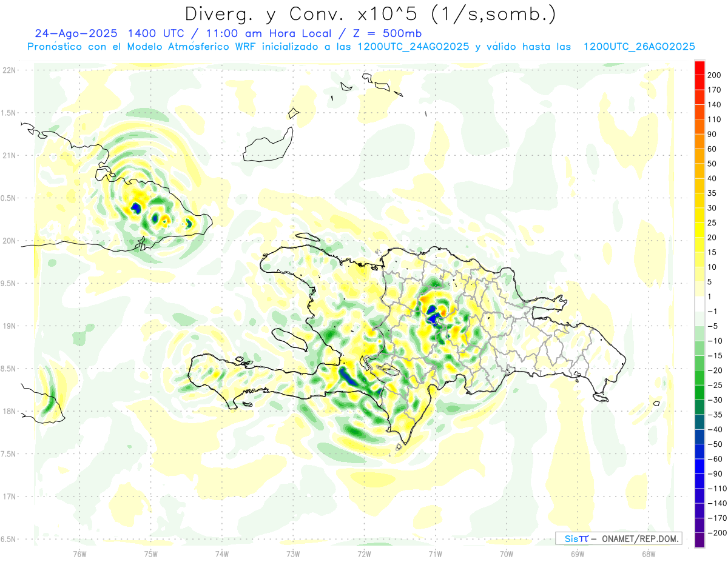
Task: Click the positive '60' colorbar label
Action: click(712, 149)
